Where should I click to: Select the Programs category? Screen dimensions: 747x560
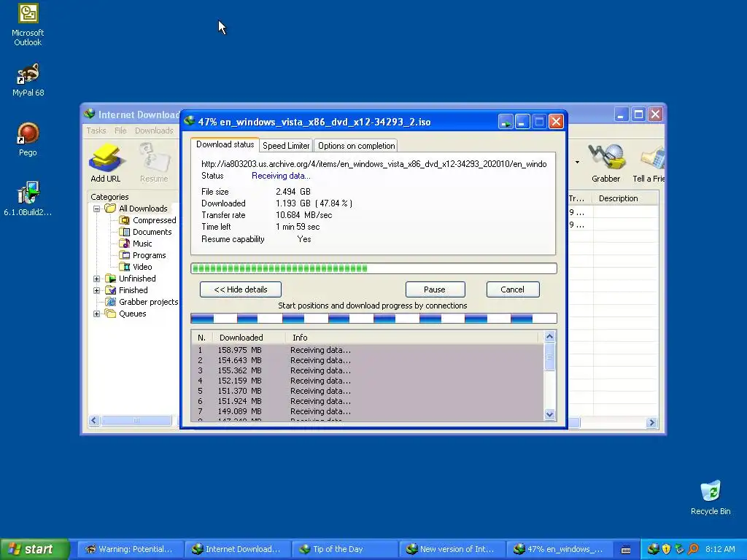pyautogui.click(x=143, y=255)
